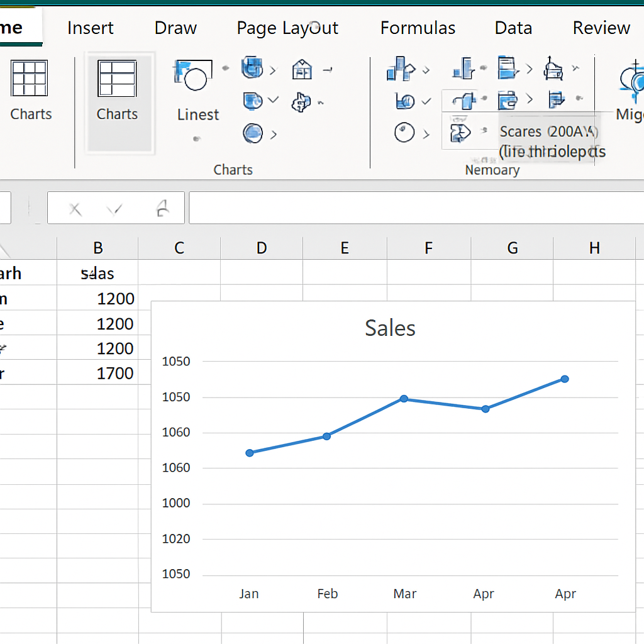The height and width of the screenshot is (644, 644).
Task: Click the highlighted Charts button with table icon
Action: click(x=117, y=79)
